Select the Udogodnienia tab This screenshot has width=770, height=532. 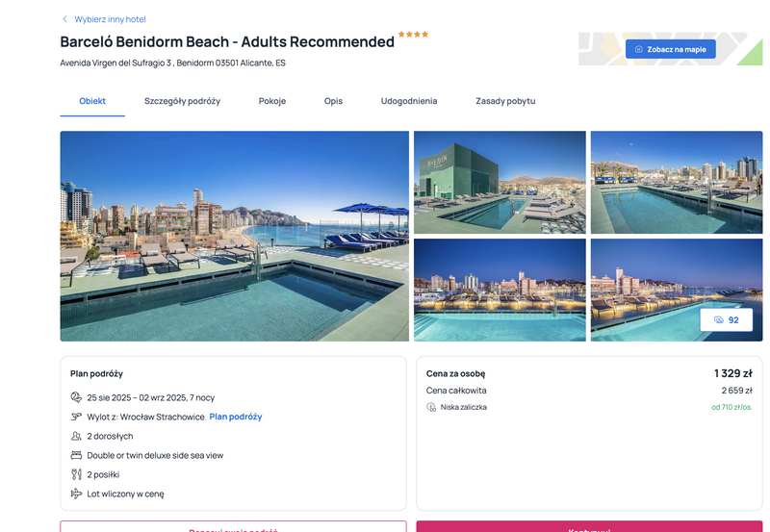click(409, 101)
